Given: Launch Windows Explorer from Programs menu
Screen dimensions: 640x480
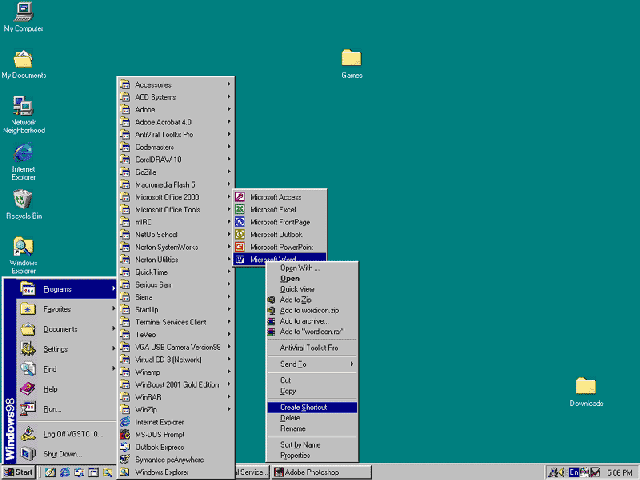Looking at the screenshot, I should tap(176, 472).
